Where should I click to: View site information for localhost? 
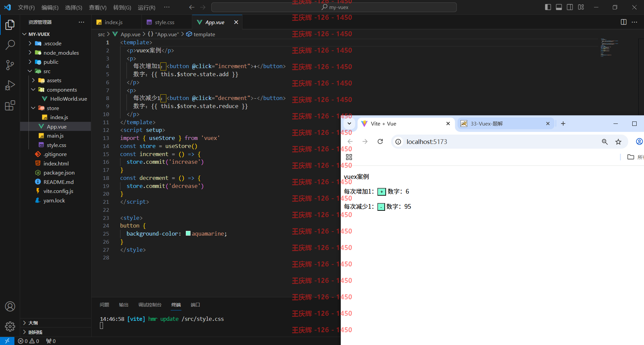(398, 142)
